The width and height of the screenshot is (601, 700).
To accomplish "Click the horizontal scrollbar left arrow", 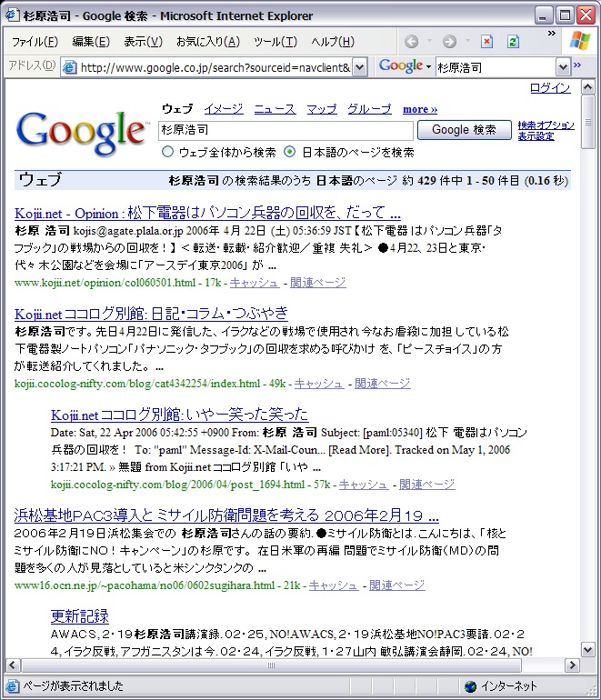I will pos(13,665).
